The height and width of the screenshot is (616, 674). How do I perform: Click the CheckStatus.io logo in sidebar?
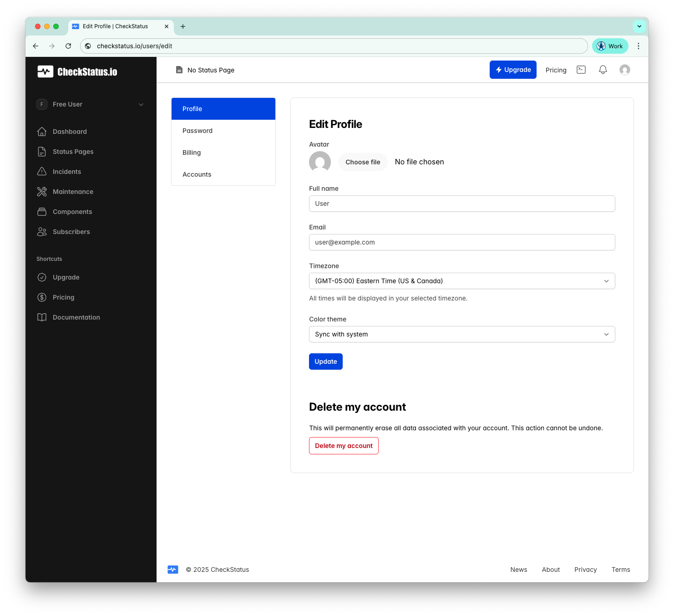click(77, 71)
